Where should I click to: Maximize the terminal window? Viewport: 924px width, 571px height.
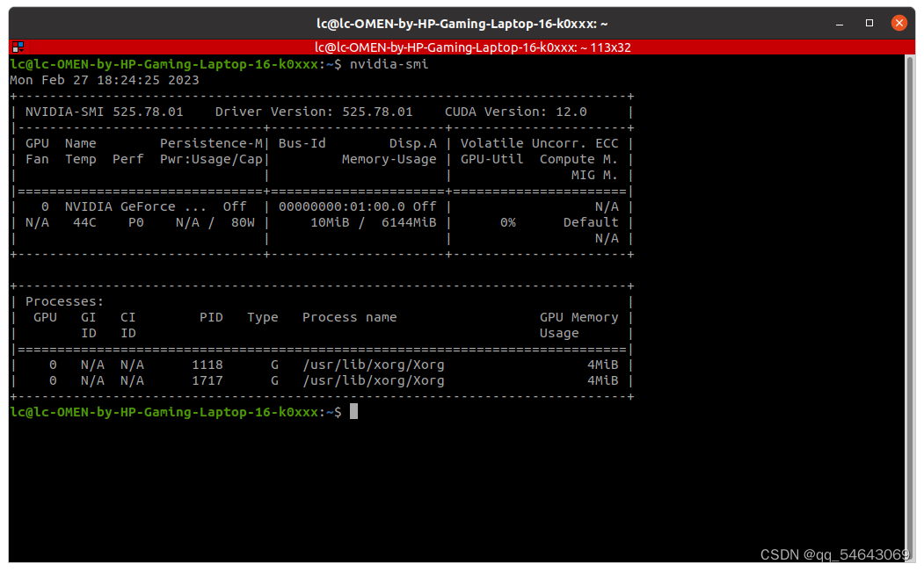click(869, 23)
